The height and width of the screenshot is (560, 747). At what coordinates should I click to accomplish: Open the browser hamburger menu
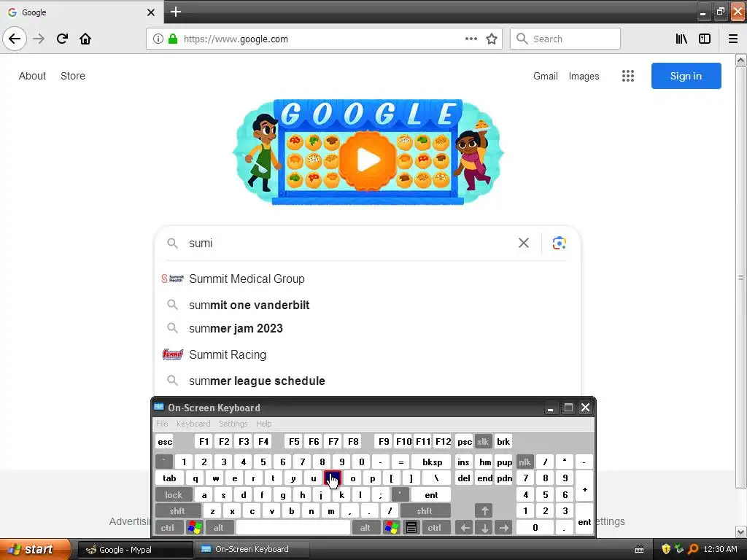coord(733,39)
